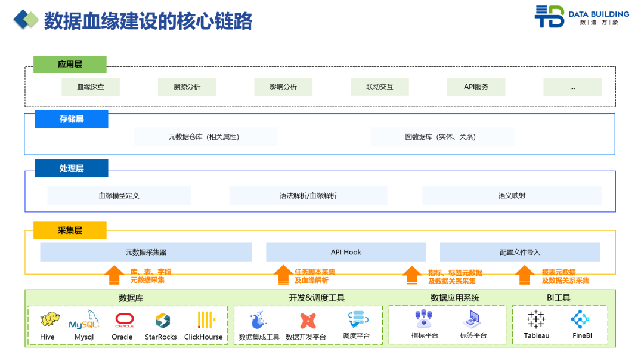Click the MySQL dolphin logo

coord(84,321)
